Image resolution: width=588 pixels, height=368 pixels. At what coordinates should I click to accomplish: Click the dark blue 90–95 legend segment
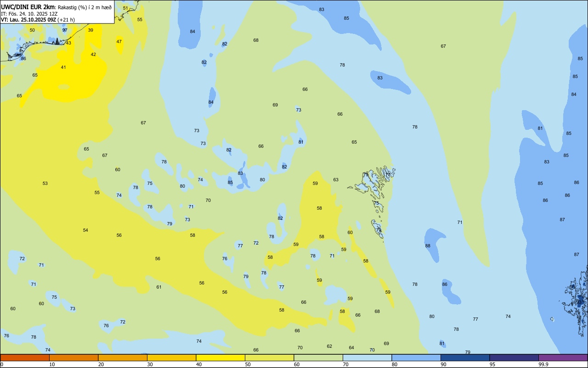pos(465,357)
